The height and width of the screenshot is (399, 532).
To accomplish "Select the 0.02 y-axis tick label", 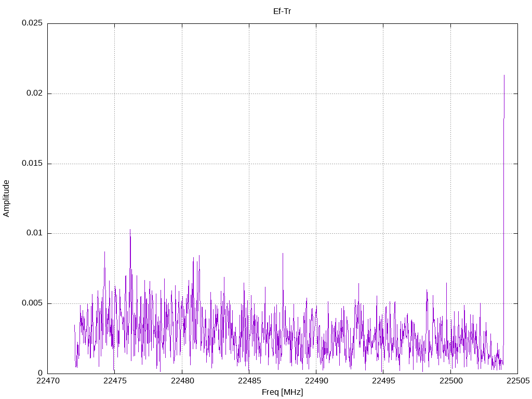I will tap(34, 94).
